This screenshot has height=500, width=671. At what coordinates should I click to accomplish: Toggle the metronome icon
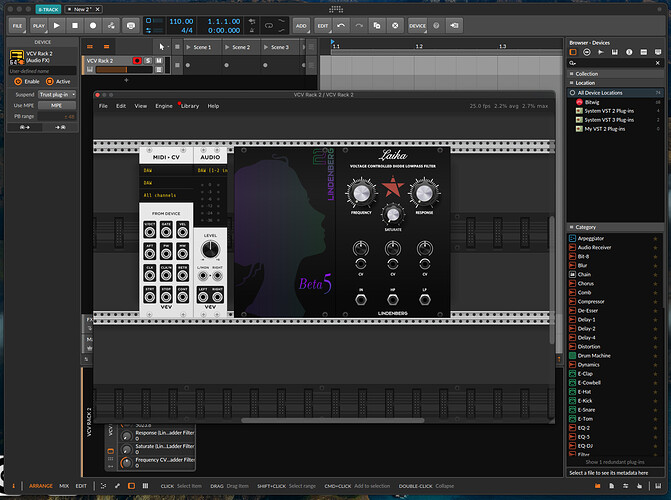tap(252, 30)
